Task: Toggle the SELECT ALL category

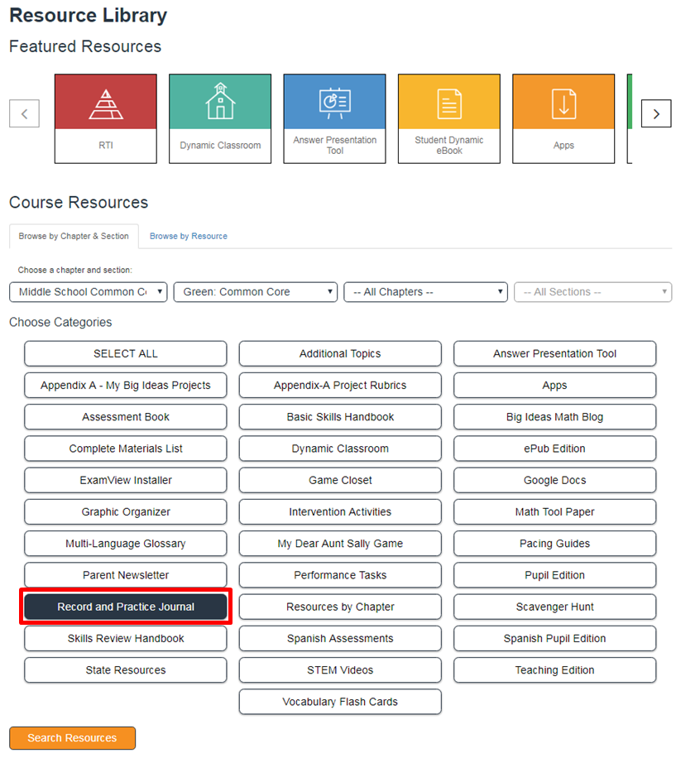Action: (125, 353)
